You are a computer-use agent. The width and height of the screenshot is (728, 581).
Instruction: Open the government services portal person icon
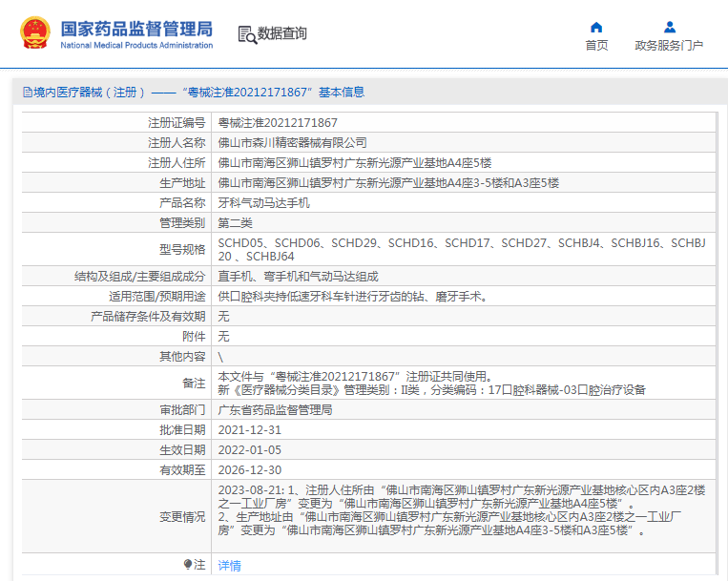670,28
